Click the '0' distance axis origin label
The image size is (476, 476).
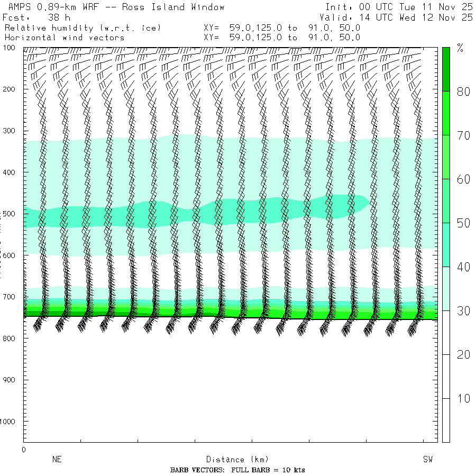click(24, 450)
